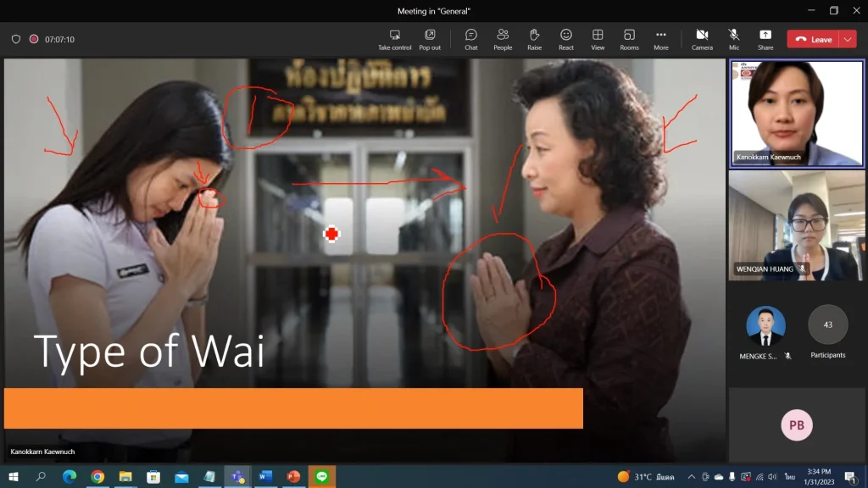Open the "Meeting in General" title bar menu
The width and height of the screenshot is (868, 488).
coord(433,10)
